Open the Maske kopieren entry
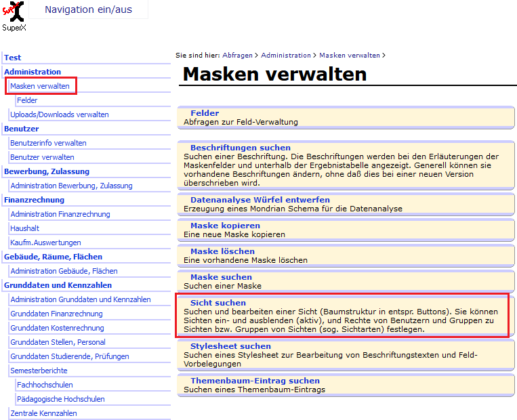Viewport: 517px width, 420px height. pos(225,226)
